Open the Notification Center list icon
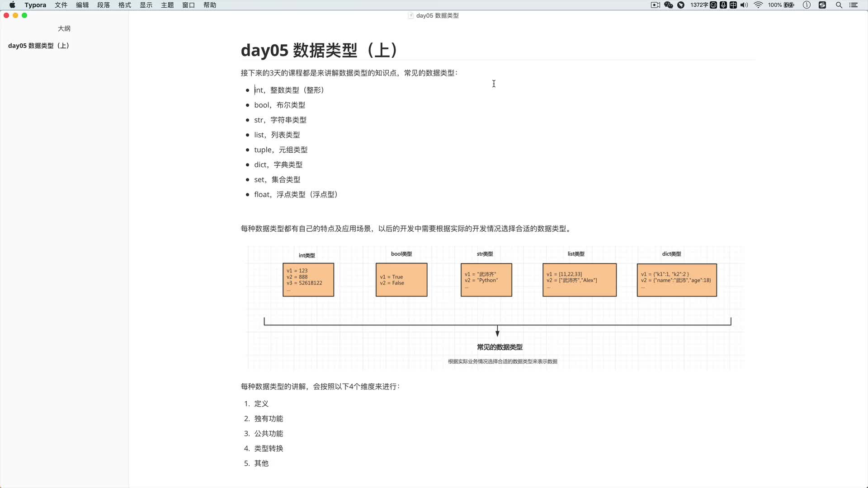Image resolution: width=868 pixels, height=488 pixels. [x=854, y=5]
